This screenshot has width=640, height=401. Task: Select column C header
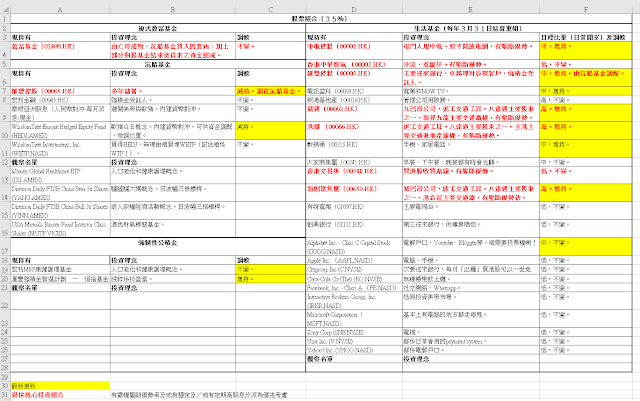tap(271, 9)
